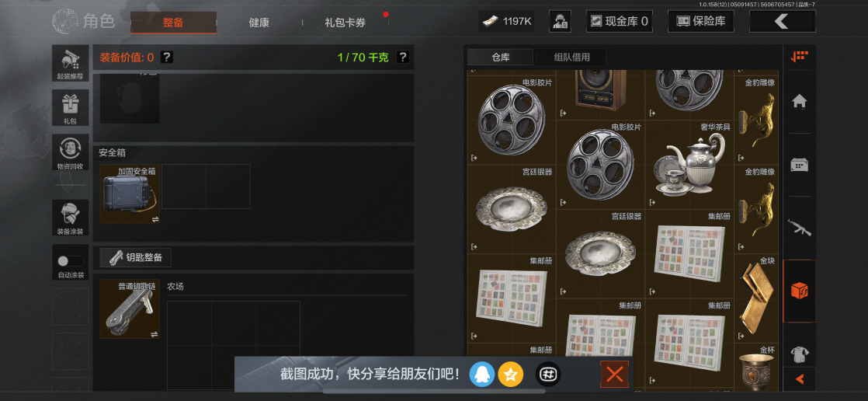Share screenshot via the QQ penguin icon
The height and width of the screenshot is (401, 868).
[481, 375]
